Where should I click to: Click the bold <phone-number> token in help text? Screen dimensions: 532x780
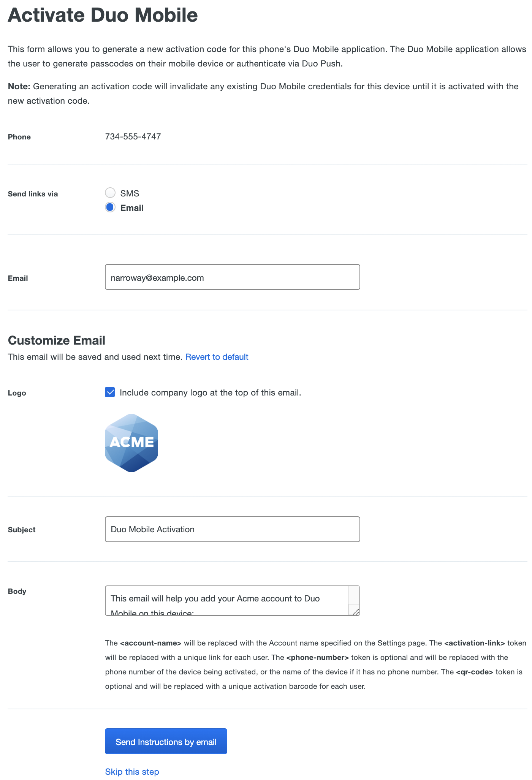click(x=317, y=658)
